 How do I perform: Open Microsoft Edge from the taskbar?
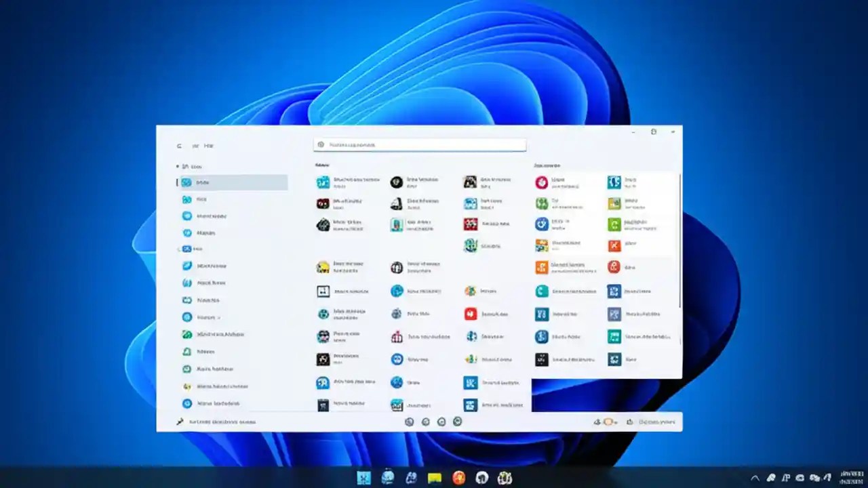point(388,476)
